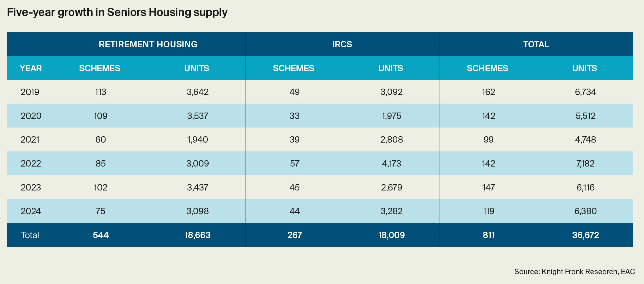Click the 3,642 retirement housing units cell

(197, 92)
